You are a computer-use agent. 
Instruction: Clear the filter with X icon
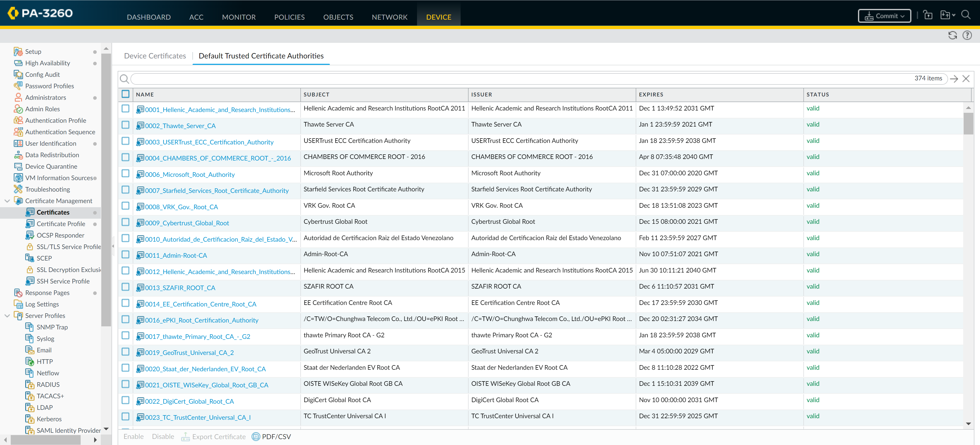pos(965,79)
